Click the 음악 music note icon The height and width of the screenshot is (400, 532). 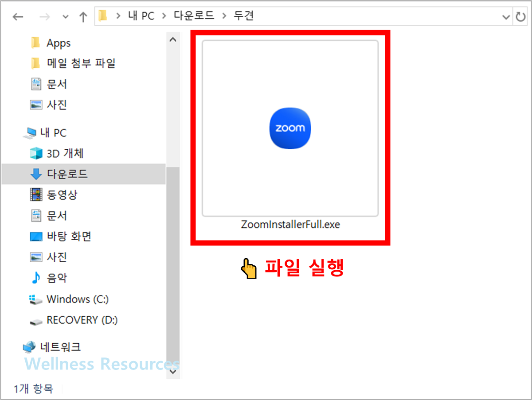pos(36,278)
